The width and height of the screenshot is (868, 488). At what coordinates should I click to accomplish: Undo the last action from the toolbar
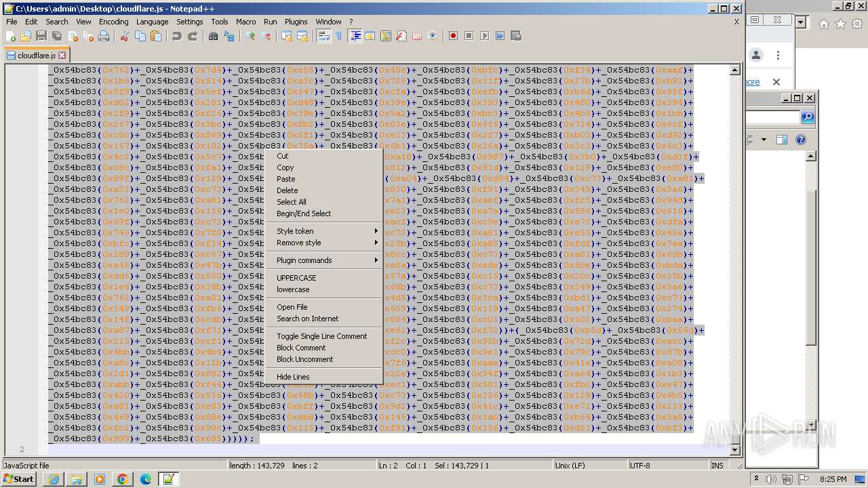pyautogui.click(x=177, y=36)
